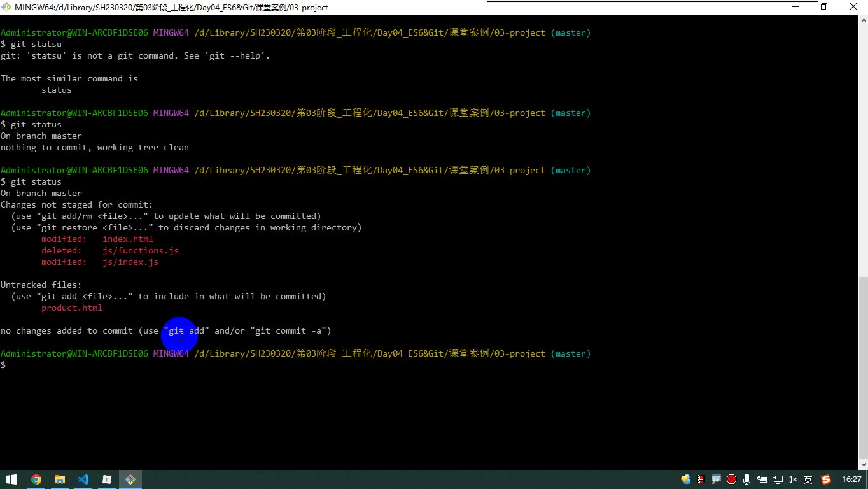Switch to Visual Studio Code in taskbar
The height and width of the screenshot is (489, 868).
[x=83, y=479]
